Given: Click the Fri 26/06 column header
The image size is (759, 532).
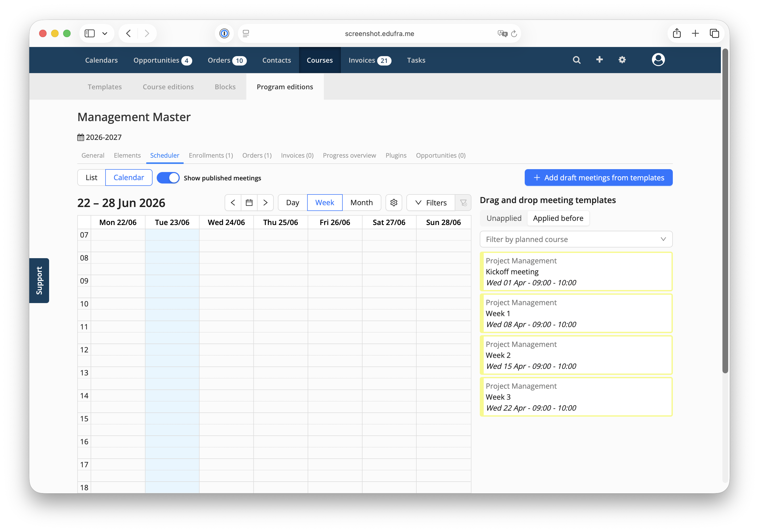Looking at the screenshot, I should click(x=335, y=222).
